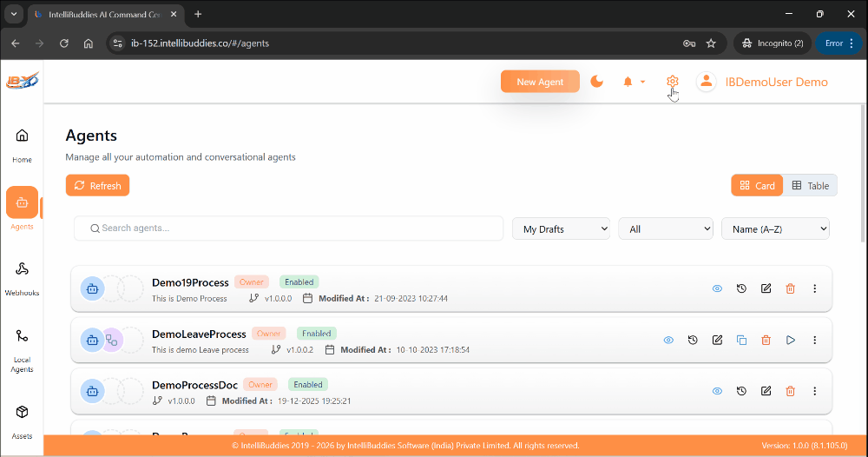
Task: Open the Name (A–Z) sort dropdown
Action: pos(775,228)
